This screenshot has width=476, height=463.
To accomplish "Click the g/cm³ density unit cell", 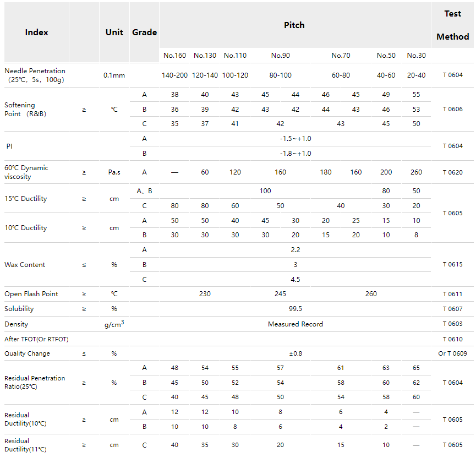I will tap(114, 324).
